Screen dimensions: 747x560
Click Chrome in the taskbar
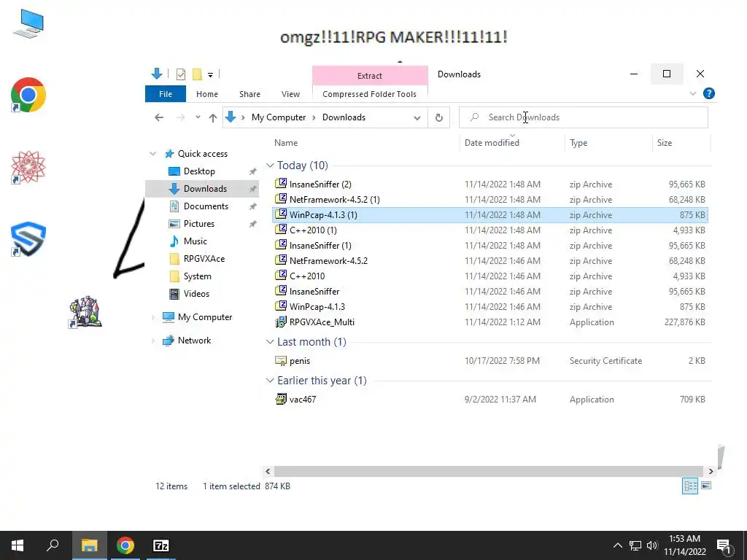(125, 545)
